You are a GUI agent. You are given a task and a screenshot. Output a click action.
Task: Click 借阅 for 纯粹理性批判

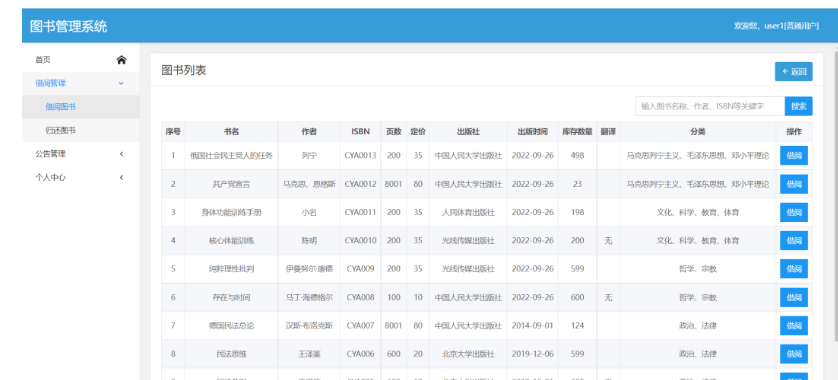click(x=794, y=269)
